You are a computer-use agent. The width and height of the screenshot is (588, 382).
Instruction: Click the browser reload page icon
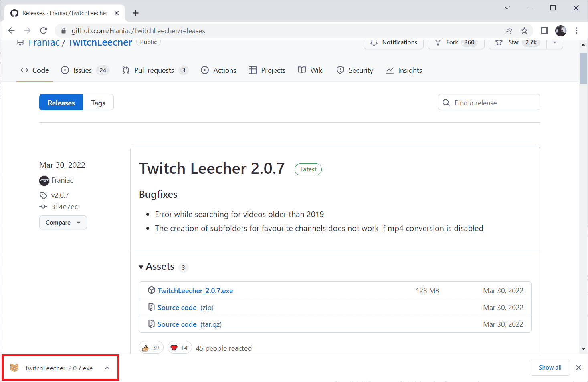tap(44, 31)
